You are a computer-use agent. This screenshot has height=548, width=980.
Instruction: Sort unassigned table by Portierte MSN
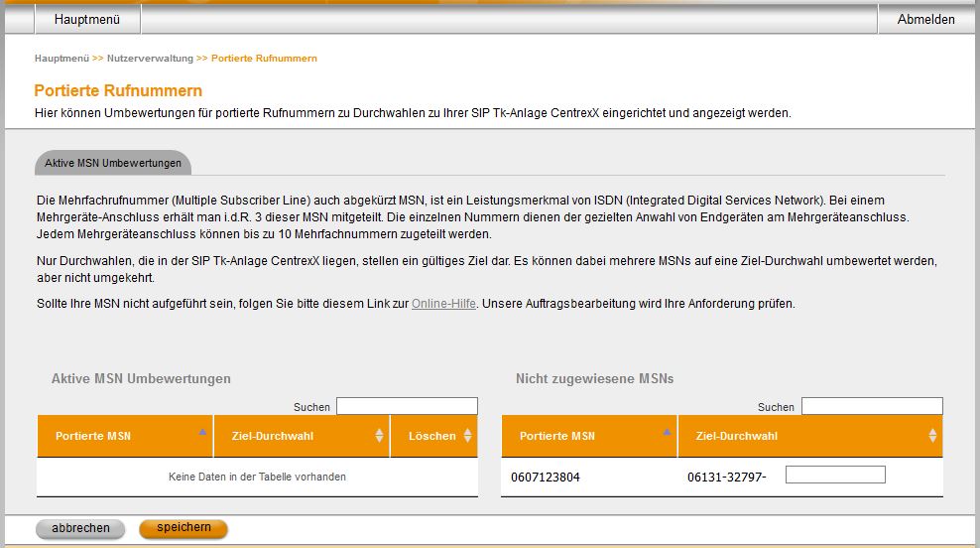[589, 436]
